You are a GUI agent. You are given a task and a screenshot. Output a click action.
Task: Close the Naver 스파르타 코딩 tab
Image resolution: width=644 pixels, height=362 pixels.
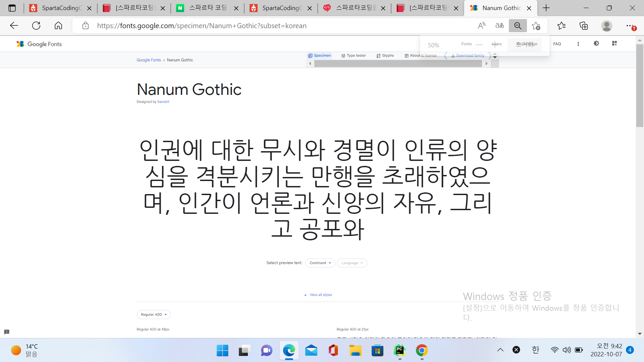pyautogui.click(x=236, y=8)
